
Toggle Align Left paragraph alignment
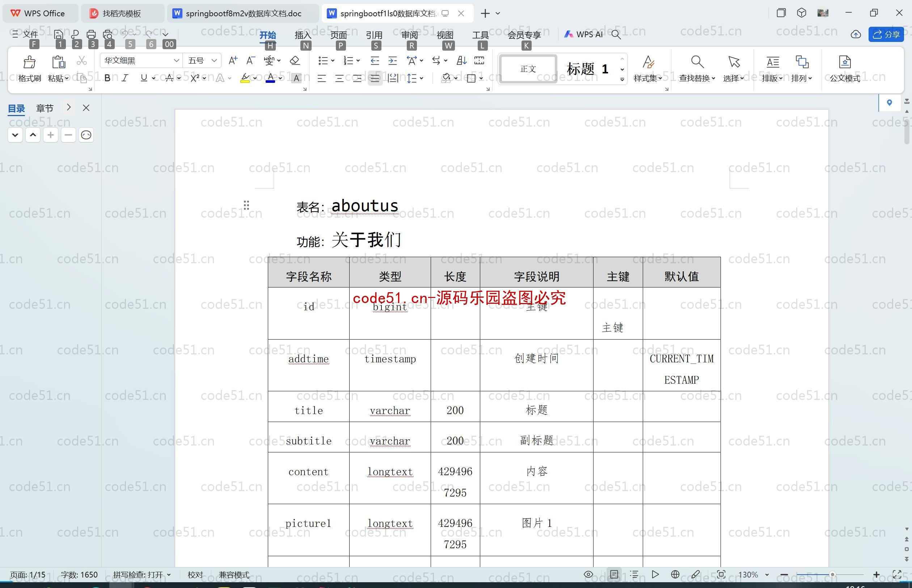coord(322,78)
